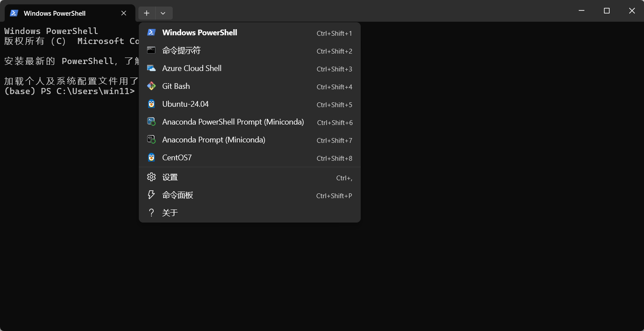Click the question mark icon for 关于
644x331 pixels.
click(x=151, y=213)
